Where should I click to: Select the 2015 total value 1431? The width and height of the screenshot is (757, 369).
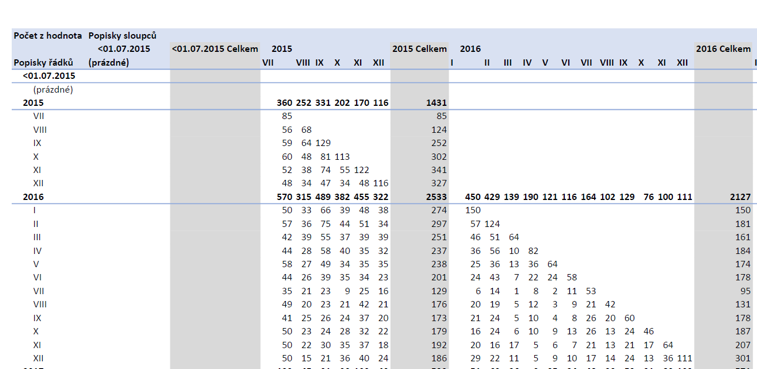coord(436,103)
